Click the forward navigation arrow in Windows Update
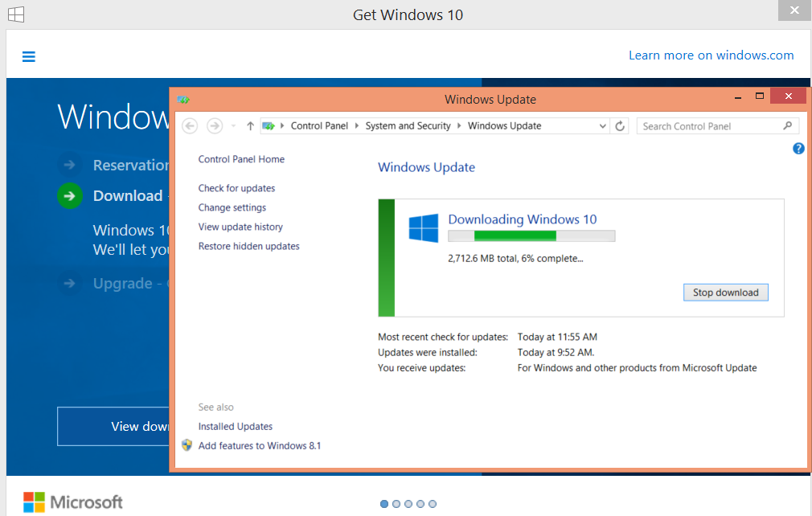Viewport: 812px width, 516px height. tap(215, 125)
